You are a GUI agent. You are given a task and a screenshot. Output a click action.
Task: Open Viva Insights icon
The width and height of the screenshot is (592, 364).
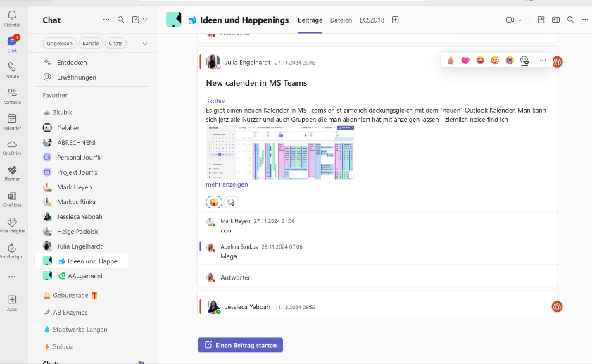tap(12, 225)
